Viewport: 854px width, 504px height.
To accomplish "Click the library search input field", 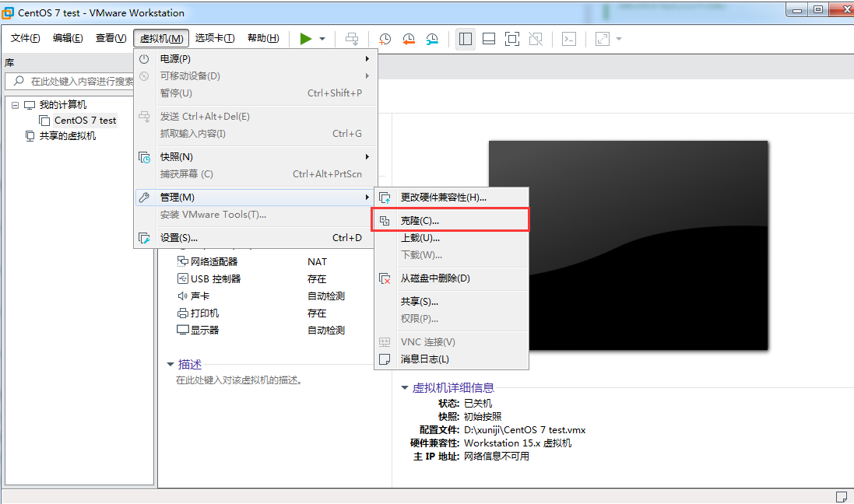I will 71,81.
